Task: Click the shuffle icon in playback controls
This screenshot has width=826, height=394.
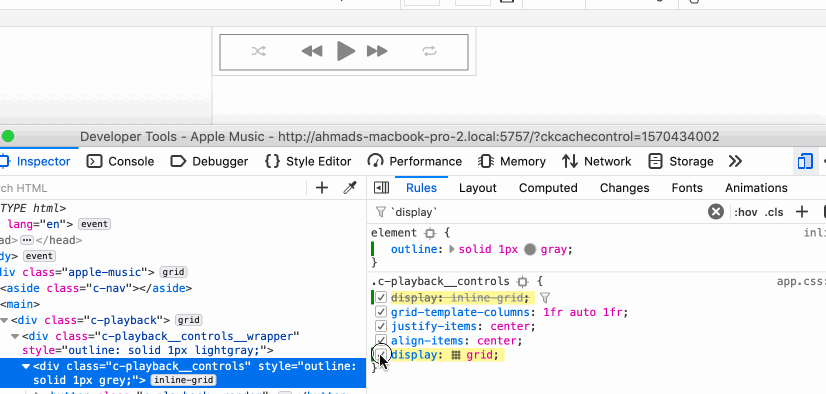Action: 259,51
